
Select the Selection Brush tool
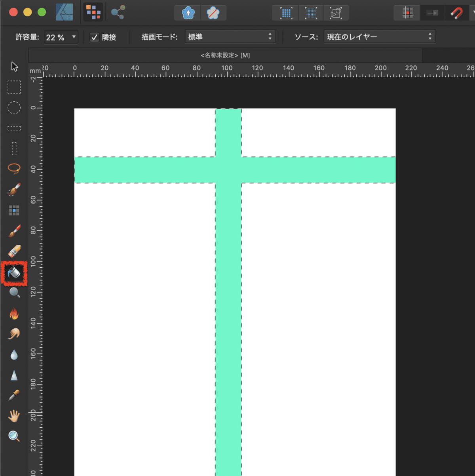click(x=14, y=190)
